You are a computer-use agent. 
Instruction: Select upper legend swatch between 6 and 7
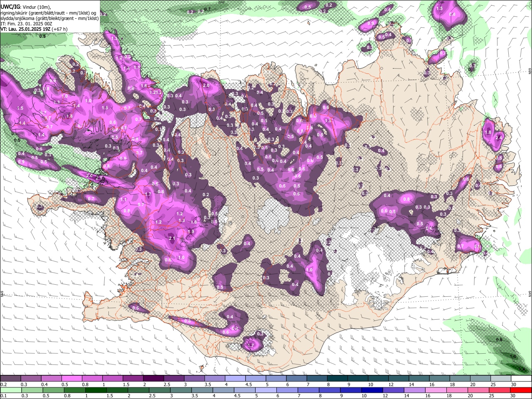coord(297,379)
